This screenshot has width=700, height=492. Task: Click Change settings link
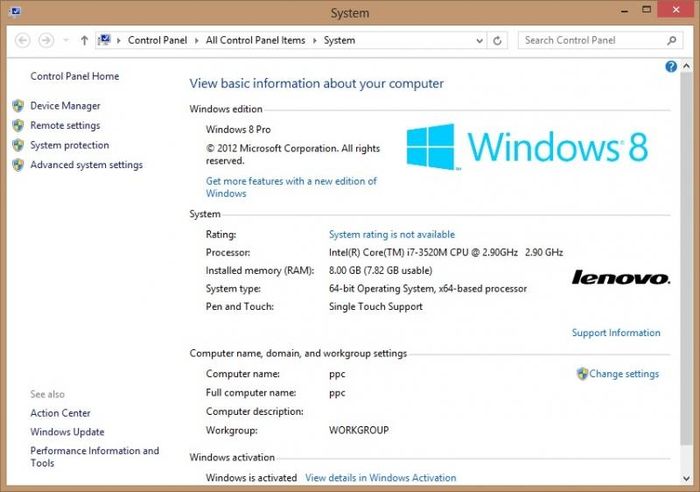pos(624,374)
